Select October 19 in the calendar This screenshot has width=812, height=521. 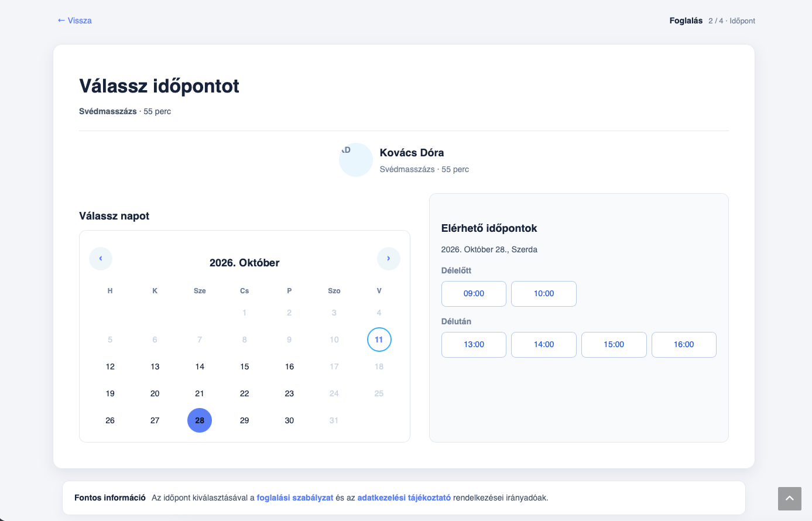tap(110, 393)
